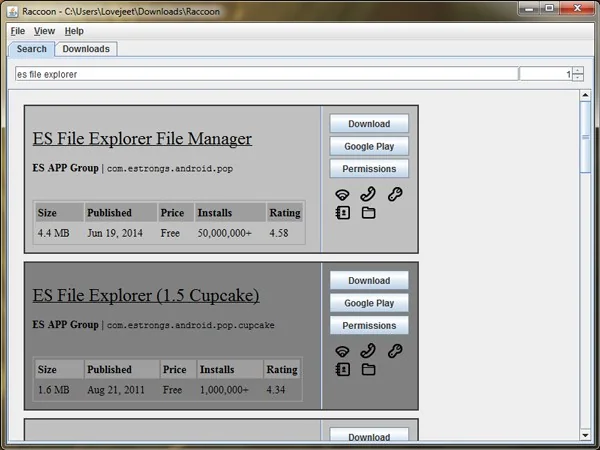Open Google Play for the 1.5 Cupcake app

pos(369,303)
